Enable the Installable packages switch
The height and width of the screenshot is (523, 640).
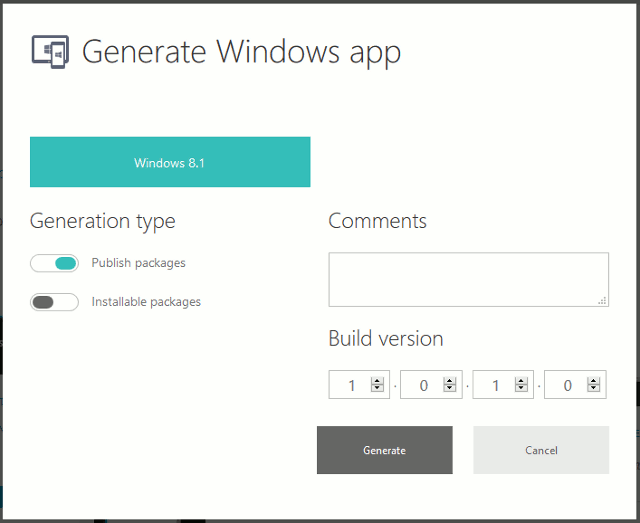point(54,302)
